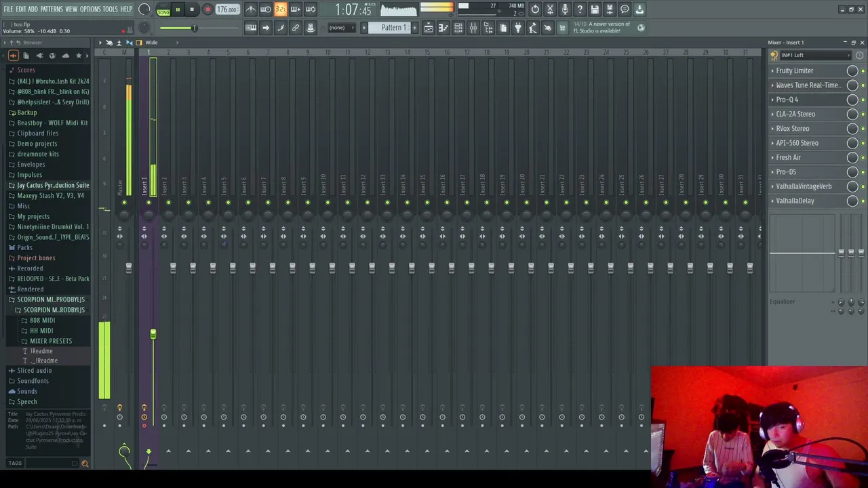
Task: Open the RVox Stereo effect slot
Action: (793, 129)
